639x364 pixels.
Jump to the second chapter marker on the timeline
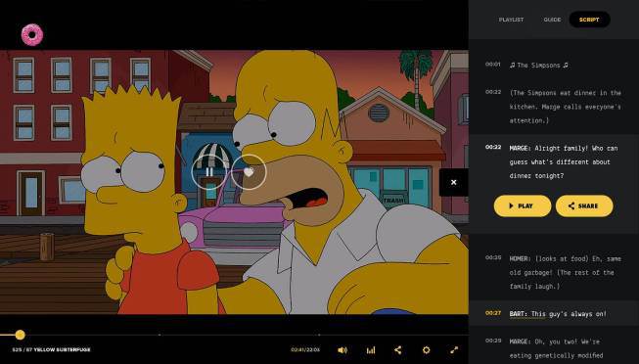click(319, 335)
